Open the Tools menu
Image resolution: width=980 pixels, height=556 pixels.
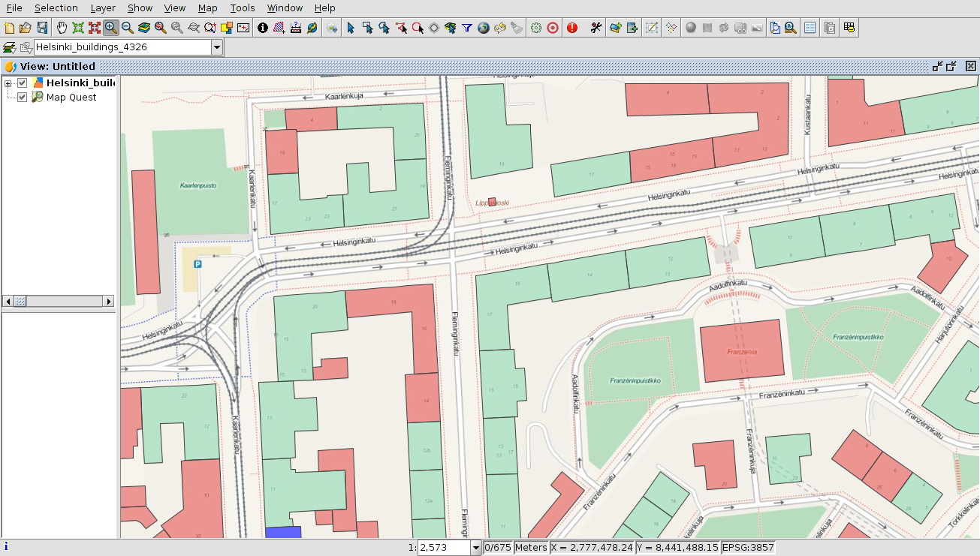(242, 8)
